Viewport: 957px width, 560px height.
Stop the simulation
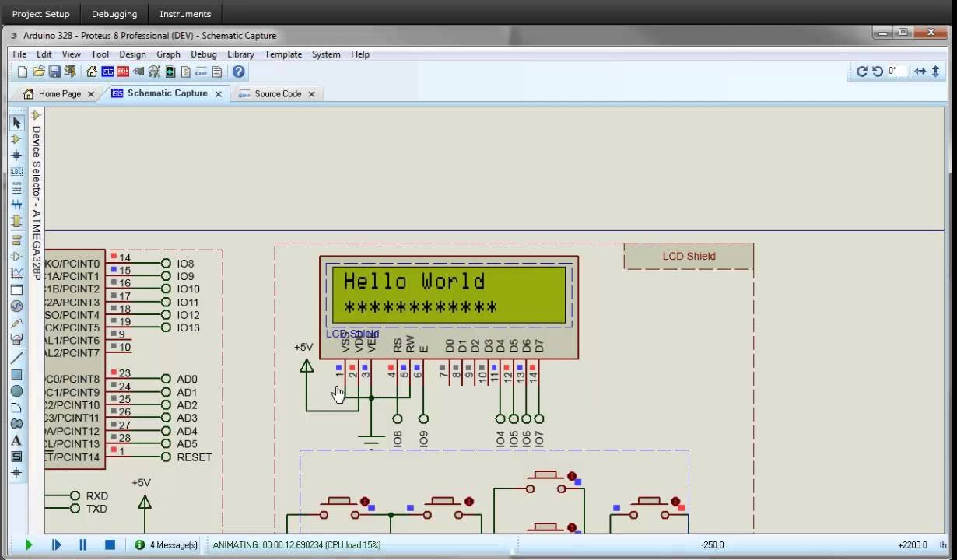(x=109, y=544)
